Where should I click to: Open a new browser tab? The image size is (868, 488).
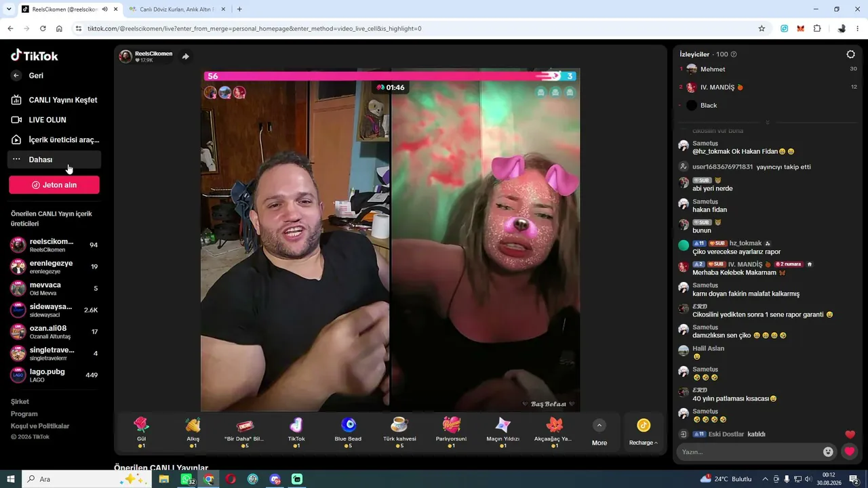[x=239, y=9]
